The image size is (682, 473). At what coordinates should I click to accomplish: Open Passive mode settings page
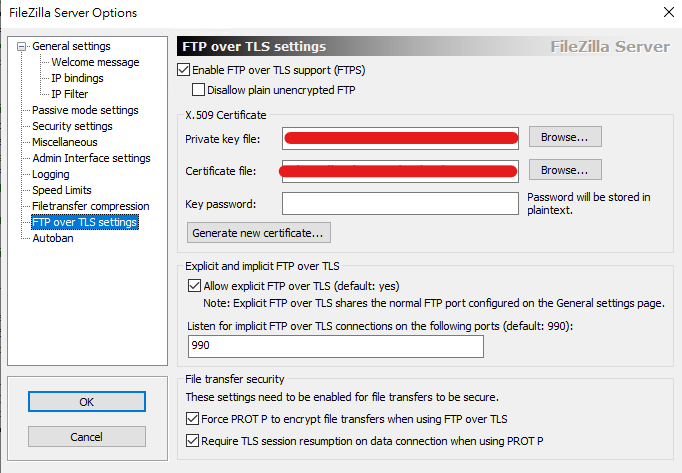click(x=85, y=110)
